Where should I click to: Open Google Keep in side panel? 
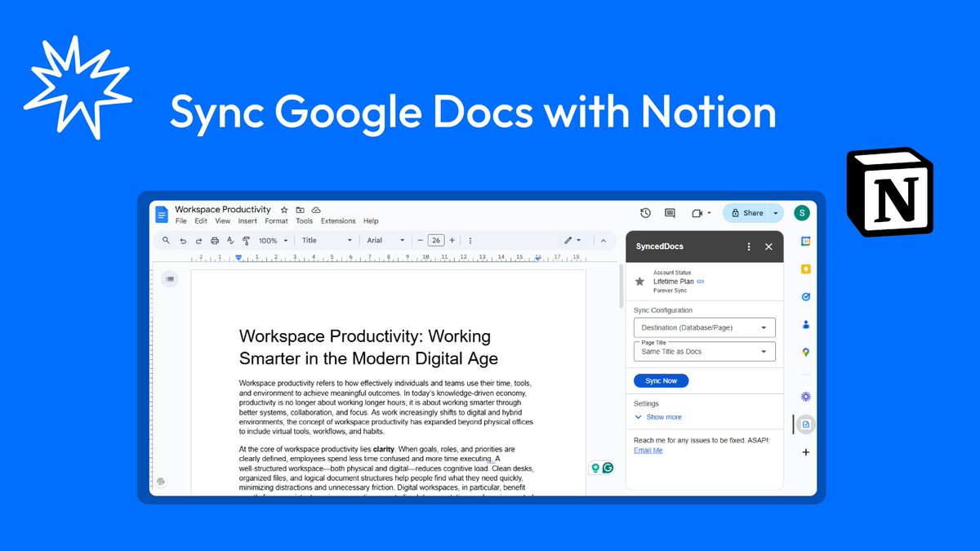coord(805,269)
